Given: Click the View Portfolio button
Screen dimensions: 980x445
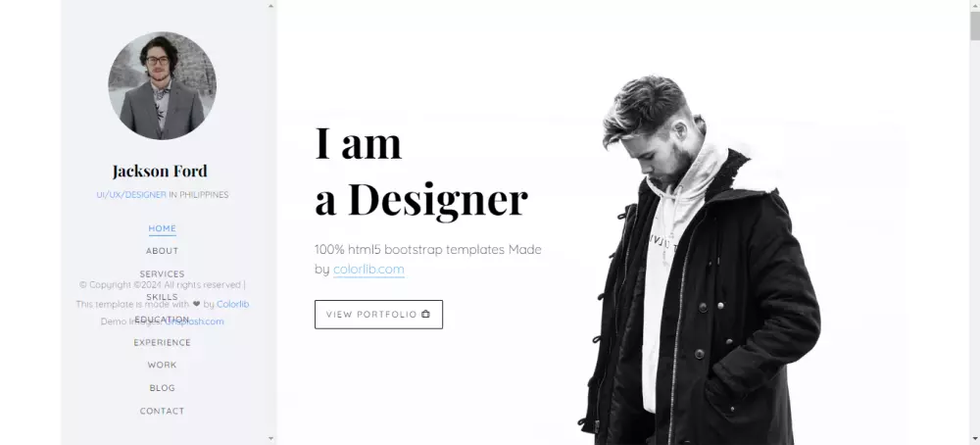Looking at the screenshot, I should point(378,315).
